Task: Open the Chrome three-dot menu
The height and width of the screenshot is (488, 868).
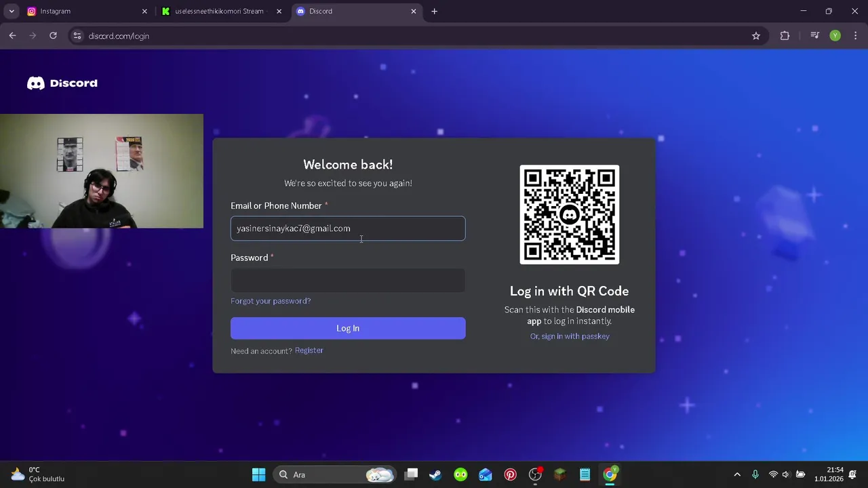Action: click(x=855, y=36)
